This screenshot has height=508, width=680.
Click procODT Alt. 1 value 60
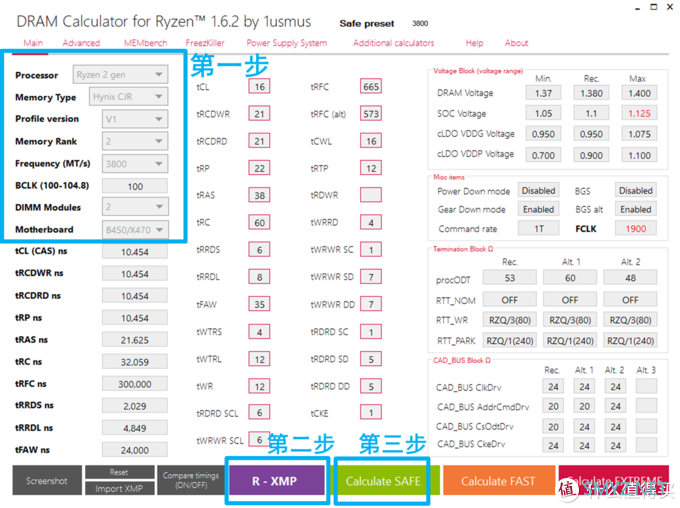(x=570, y=278)
